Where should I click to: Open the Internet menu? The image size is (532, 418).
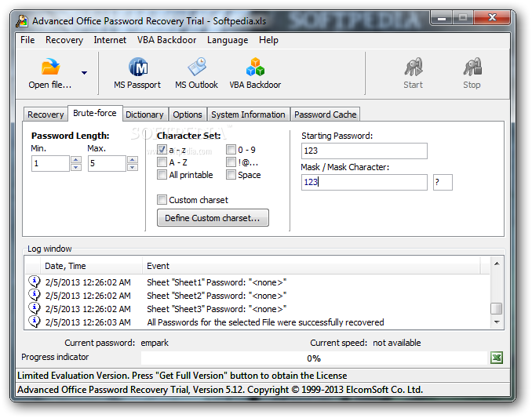point(110,40)
